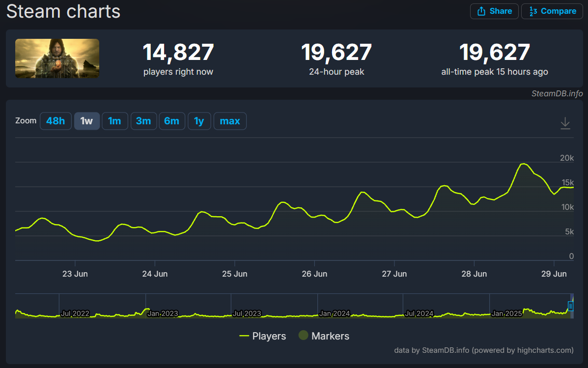Click the all-time peak 15 hours ago text
Image resolution: width=588 pixels, height=368 pixels.
pyautogui.click(x=495, y=72)
